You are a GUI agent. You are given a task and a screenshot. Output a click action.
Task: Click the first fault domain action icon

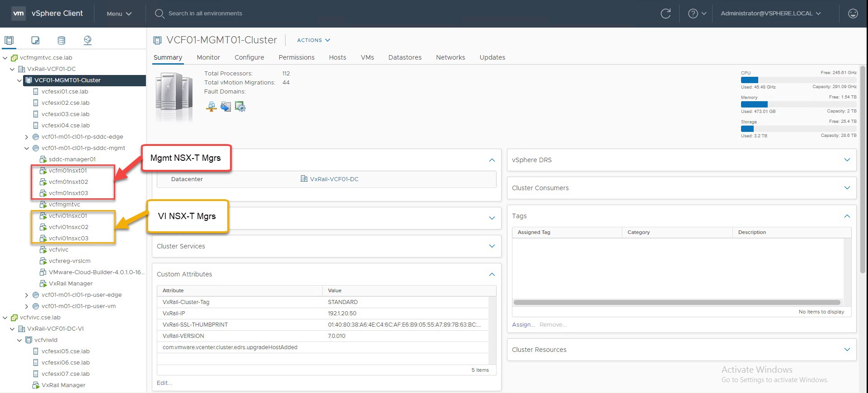pyautogui.click(x=211, y=107)
